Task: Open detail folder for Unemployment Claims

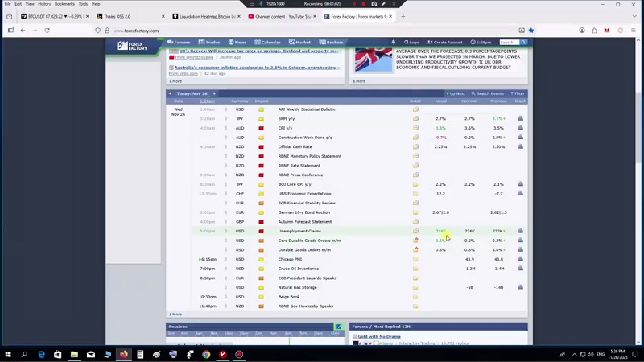Action: coord(415,231)
